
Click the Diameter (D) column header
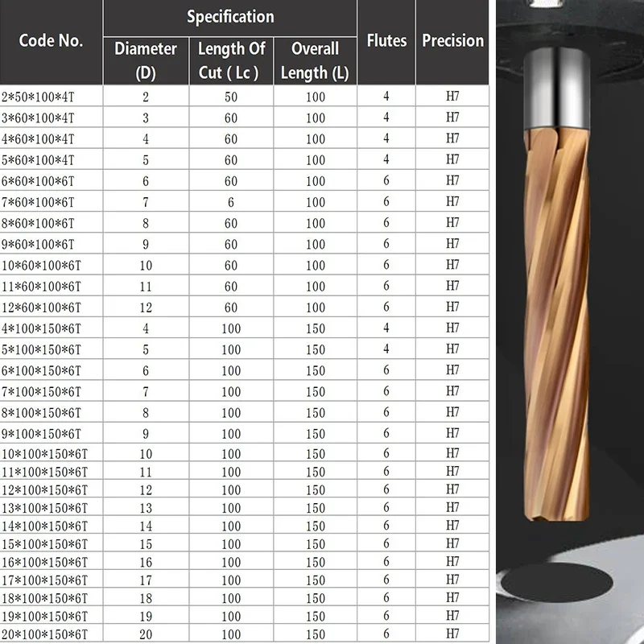pyautogui.click(x=146, y=61)
